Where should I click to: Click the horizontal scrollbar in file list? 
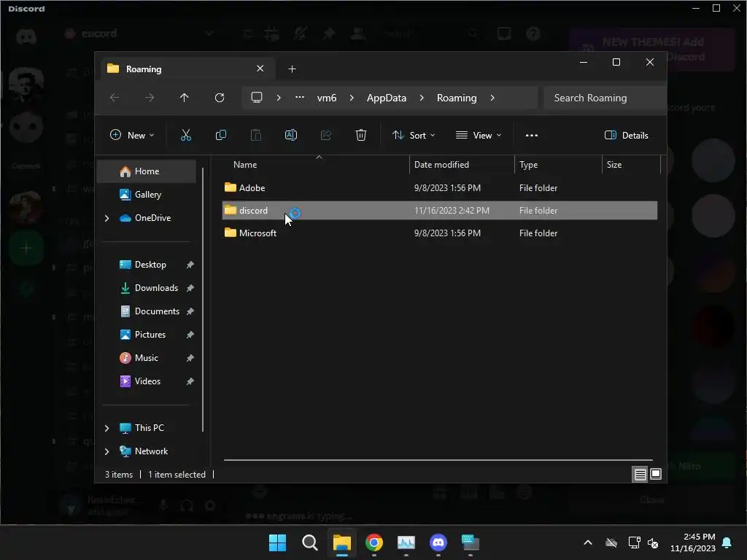coord(438,460)
